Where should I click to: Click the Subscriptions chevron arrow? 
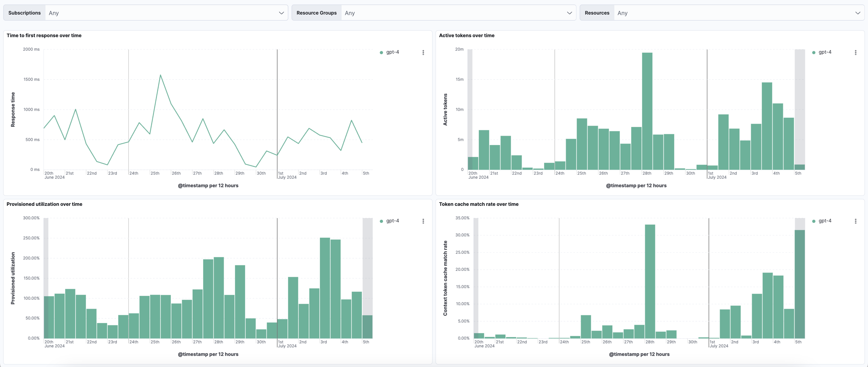pyautogui.click(x=281, y=13)
